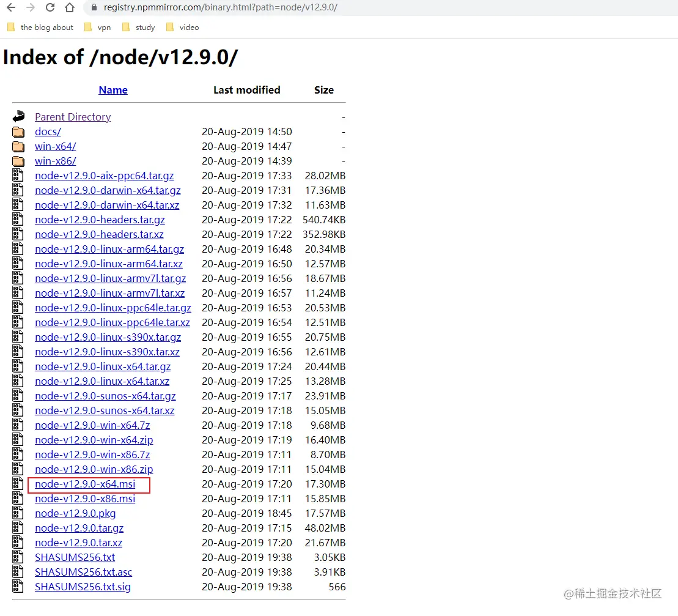Click file icon next to SHASUMS256.txt
The height and width of the screenshot is (616, 678).
[18, 558]
